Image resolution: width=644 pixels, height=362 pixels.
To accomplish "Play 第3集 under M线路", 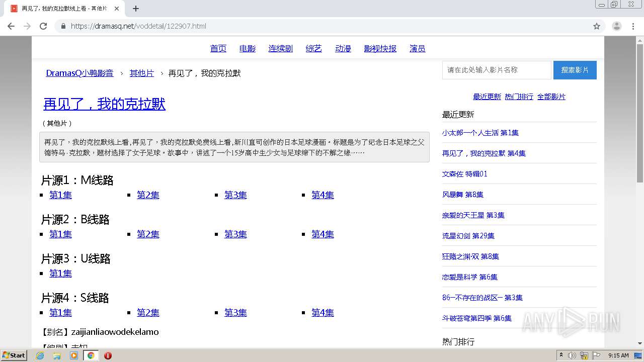I will click(235, 195).
